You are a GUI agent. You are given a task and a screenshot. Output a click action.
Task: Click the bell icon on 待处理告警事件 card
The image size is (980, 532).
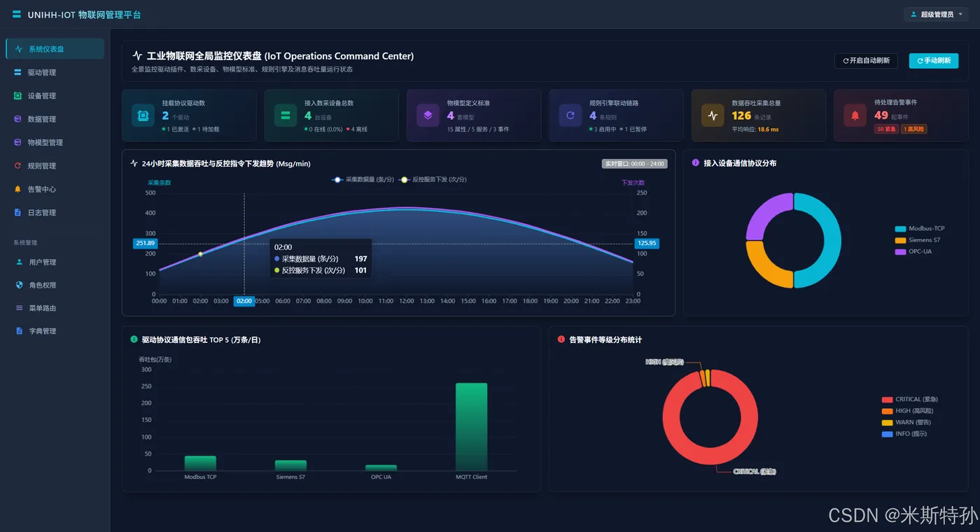(855, 115)
